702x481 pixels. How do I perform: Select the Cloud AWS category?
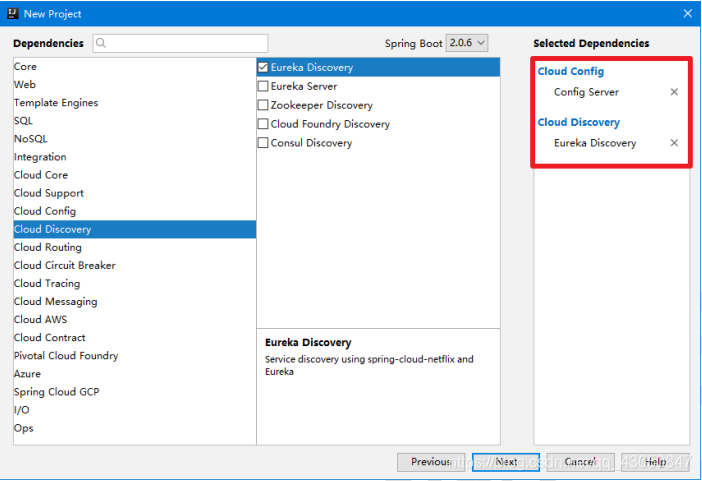pos(135,319)
